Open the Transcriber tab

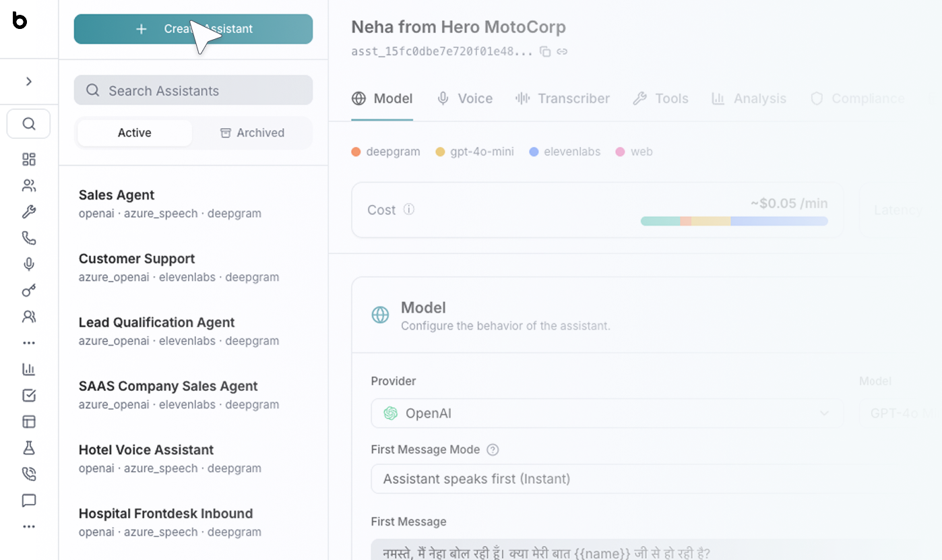[x=563, y=99]
